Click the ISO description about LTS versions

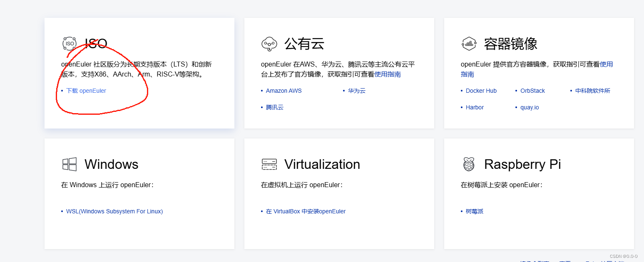point(137,69)
